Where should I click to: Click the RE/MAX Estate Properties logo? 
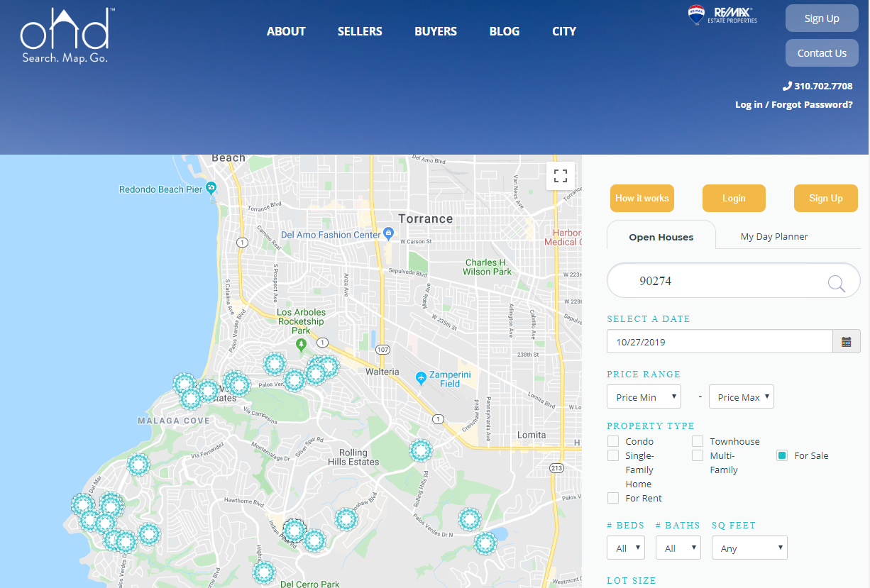click(722, 15)
